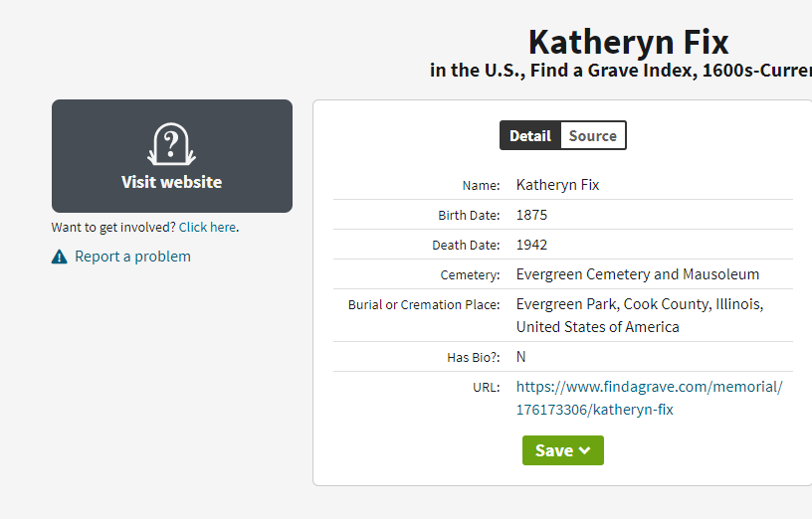812x519 pixels.
Task: Click the Has Bio value N
Action: coord(521,357)
